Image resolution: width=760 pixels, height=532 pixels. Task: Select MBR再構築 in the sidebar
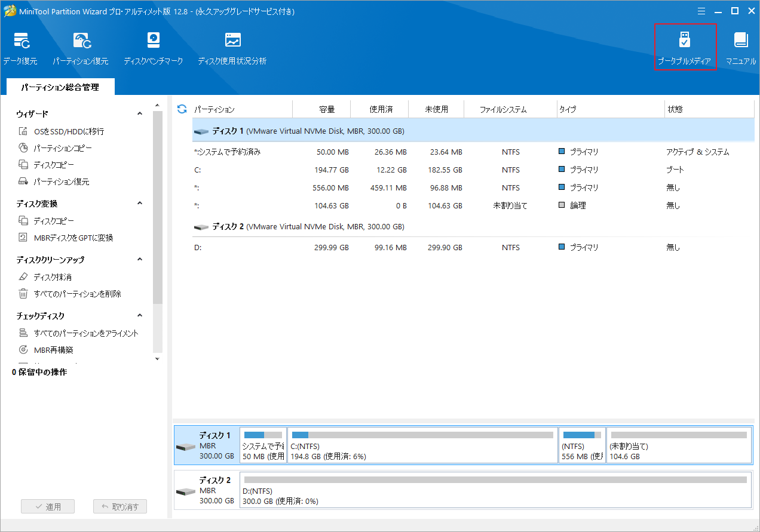(46, 350)
